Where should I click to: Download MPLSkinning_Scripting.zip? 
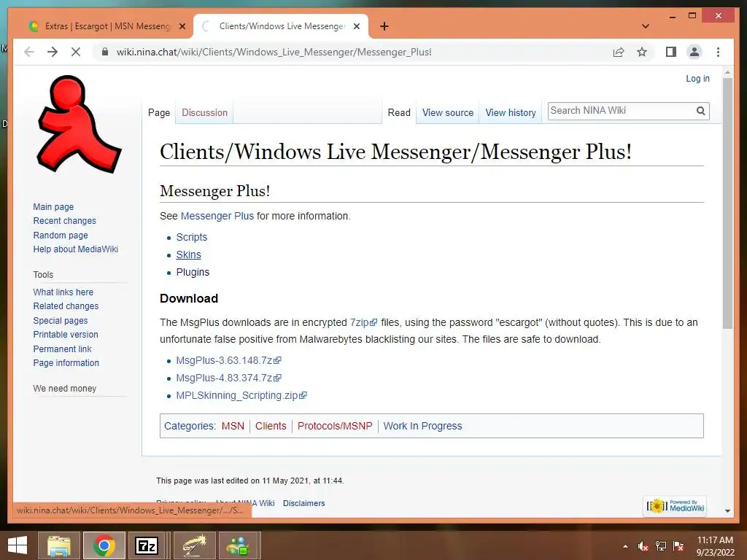tap(241, 396)
